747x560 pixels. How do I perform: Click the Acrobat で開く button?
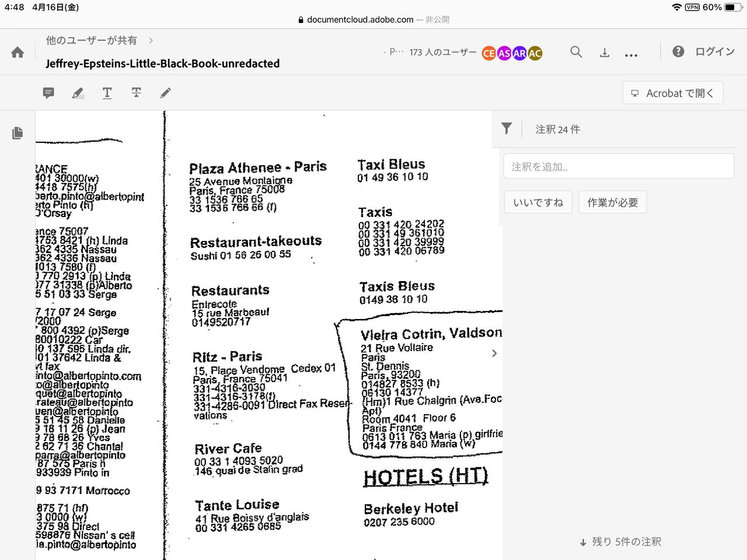click(x=673, y=93)
